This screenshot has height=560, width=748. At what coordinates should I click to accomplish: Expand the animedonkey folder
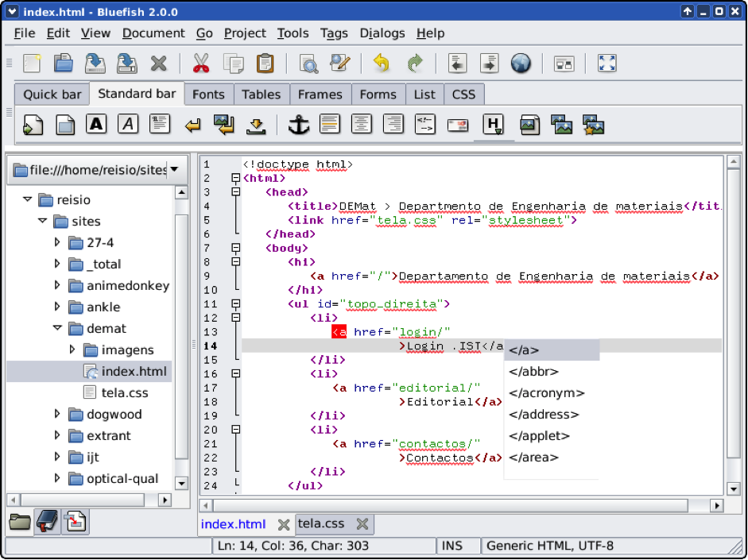pos(57,285)
